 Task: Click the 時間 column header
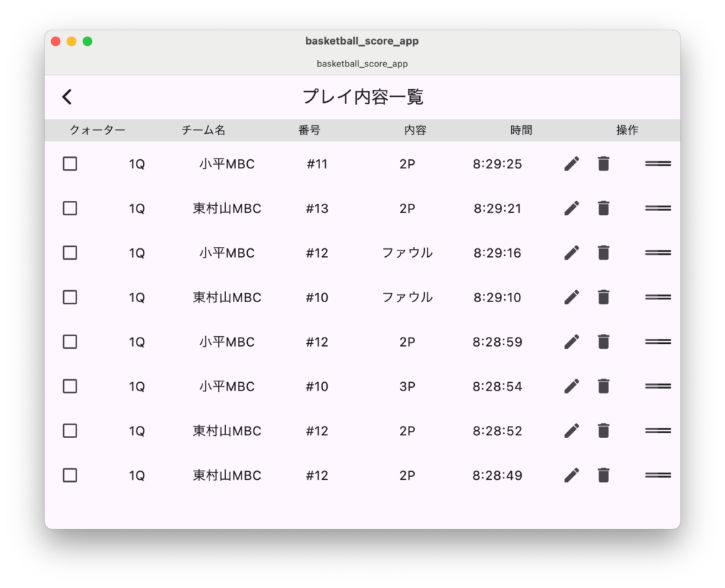tap(521, 130)
